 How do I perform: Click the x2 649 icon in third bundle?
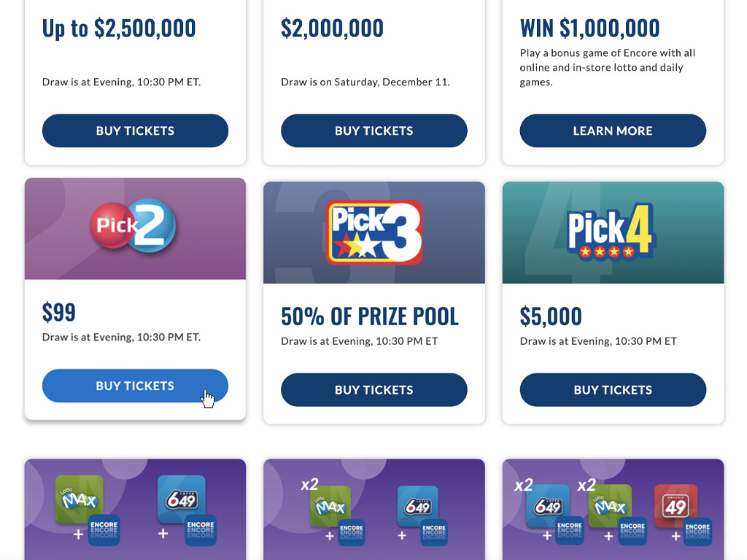(548, 506)
